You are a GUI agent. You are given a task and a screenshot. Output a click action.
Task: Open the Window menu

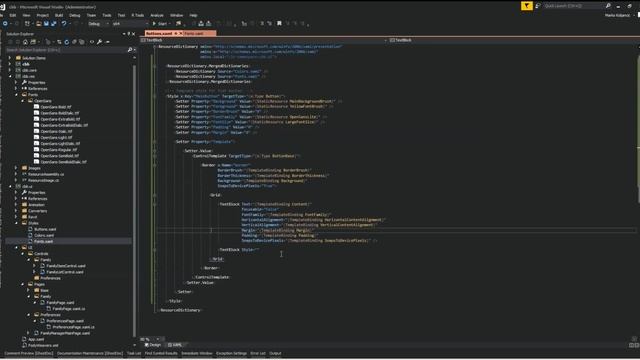tap(177, 15)
